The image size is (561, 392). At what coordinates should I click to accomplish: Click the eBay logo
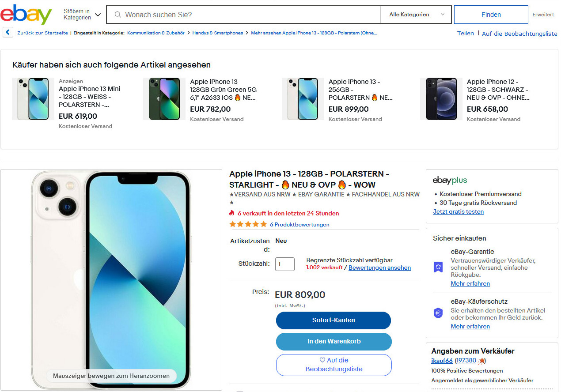click(x=26, y=15)
